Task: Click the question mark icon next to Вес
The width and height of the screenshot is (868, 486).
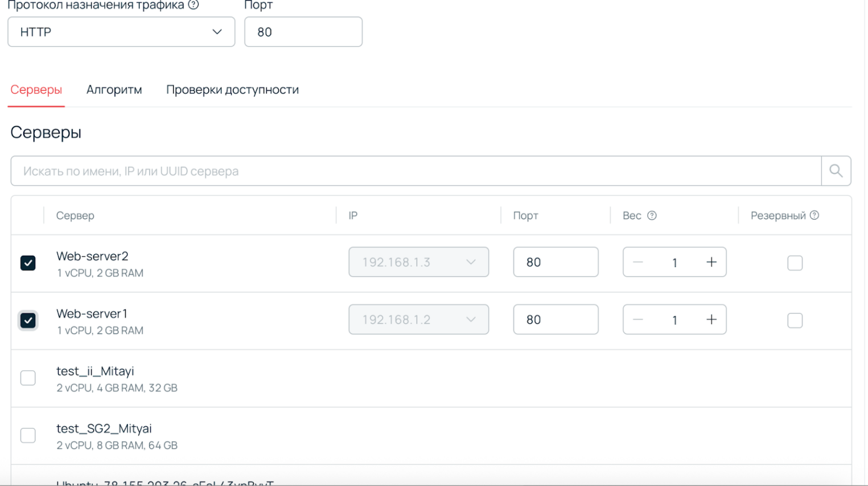Action: pyautogui.click(x=652, y=215)
